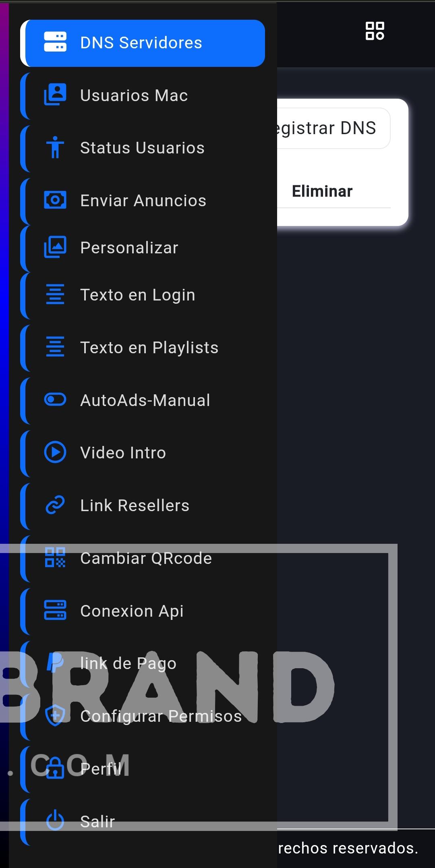Click the Eliminar column header
The height and width of the screenshot is (868, 435).
tap(322, 191)
